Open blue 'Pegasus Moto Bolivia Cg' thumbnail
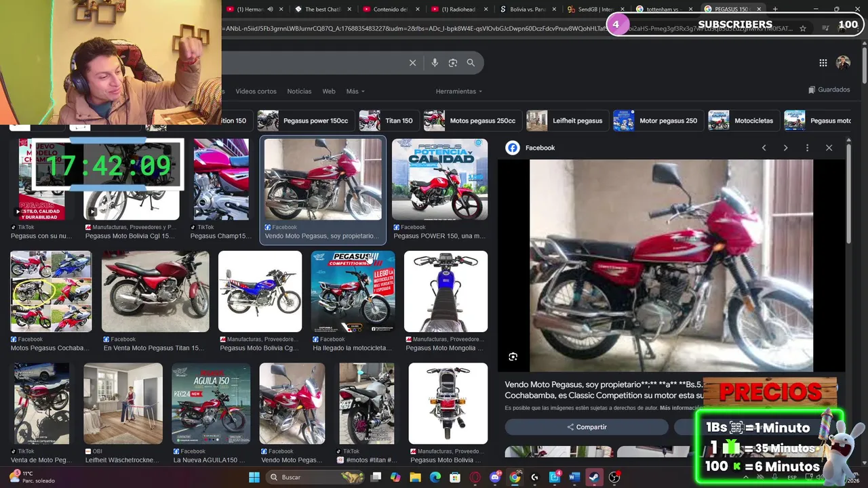Image resolution: width=868 pixels, height=488 pixels. coord(260,291)
